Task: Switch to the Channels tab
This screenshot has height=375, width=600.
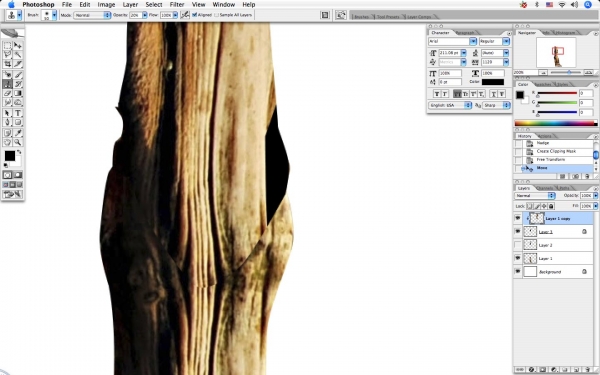Action: point(545,188)
